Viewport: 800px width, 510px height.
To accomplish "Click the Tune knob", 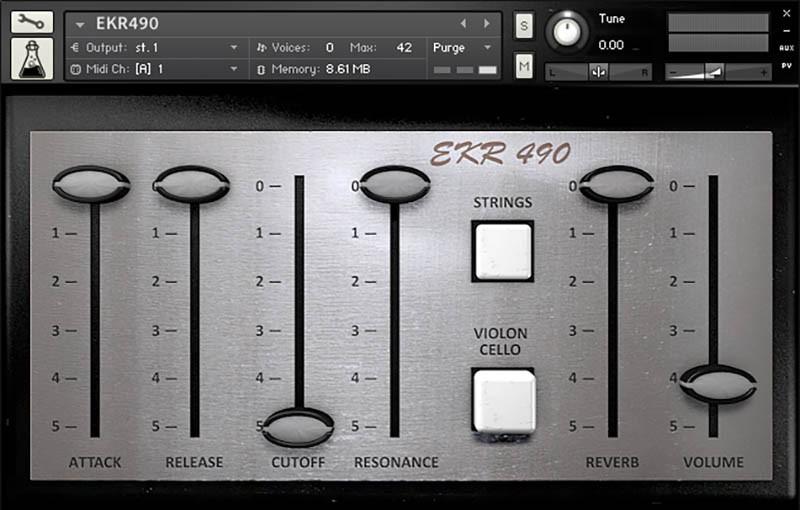I will tap(567, 32).
